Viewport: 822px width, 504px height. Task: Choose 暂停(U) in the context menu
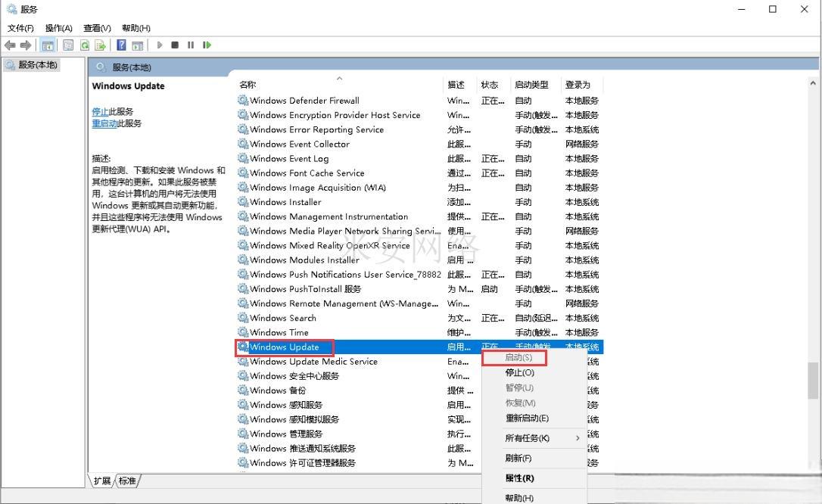[534, 387]
